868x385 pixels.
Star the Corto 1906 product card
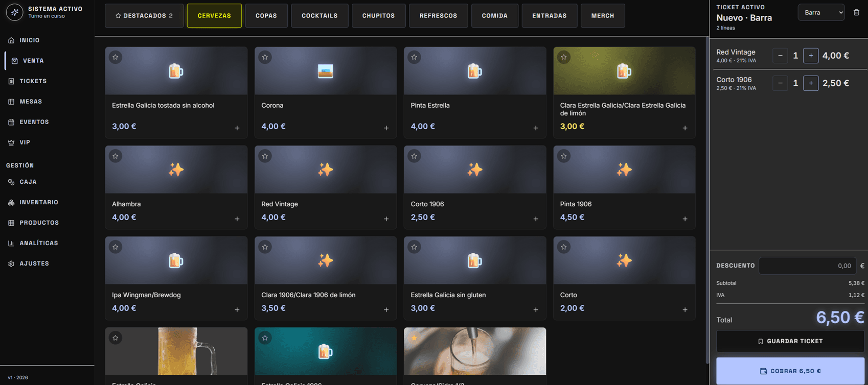414,156
